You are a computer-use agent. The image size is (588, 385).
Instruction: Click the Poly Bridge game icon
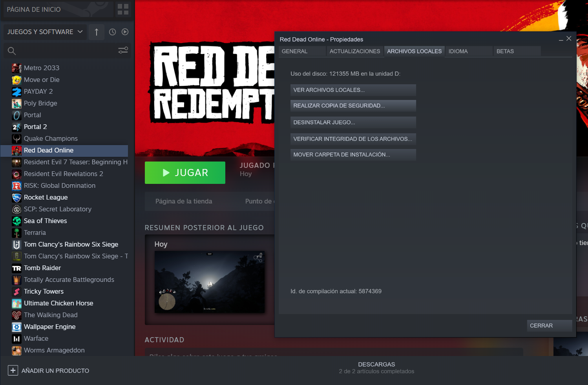[x=16, y=104]
